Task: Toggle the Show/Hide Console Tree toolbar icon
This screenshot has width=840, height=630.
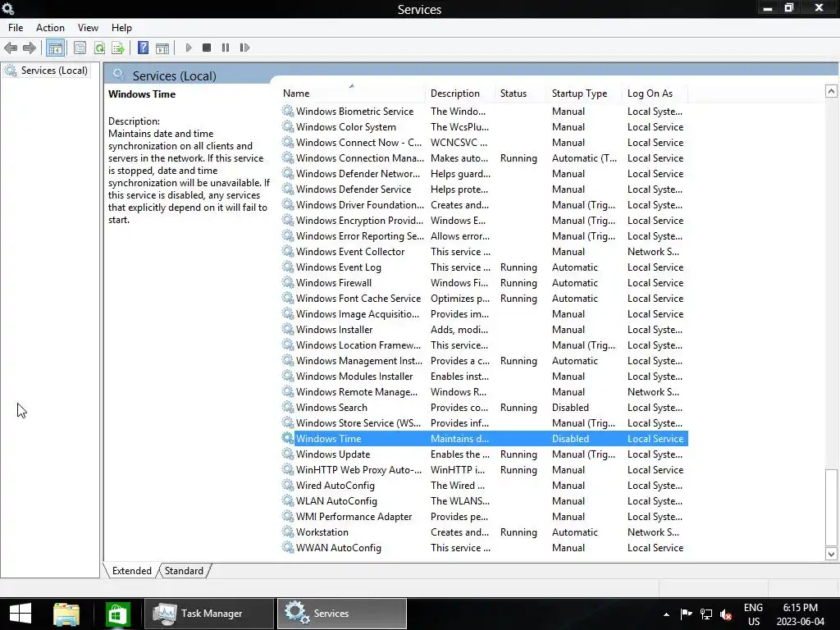Action: pyautogui.click(x=55, y=48)
